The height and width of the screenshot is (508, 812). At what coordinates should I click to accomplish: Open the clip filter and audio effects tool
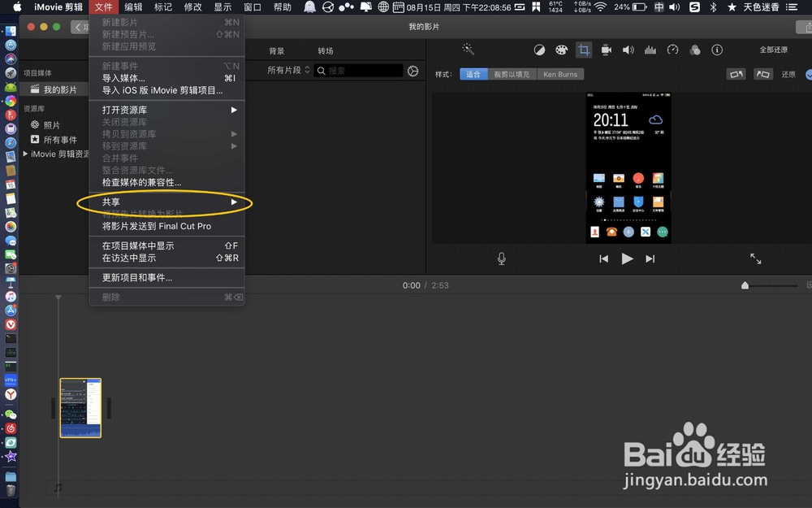(x=695, y=50)
